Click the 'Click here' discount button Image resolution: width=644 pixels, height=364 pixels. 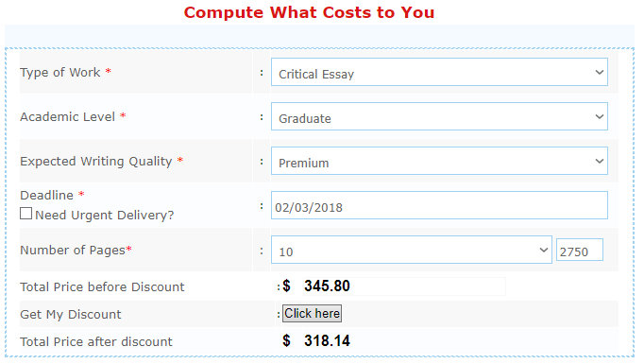pos(312,313)
